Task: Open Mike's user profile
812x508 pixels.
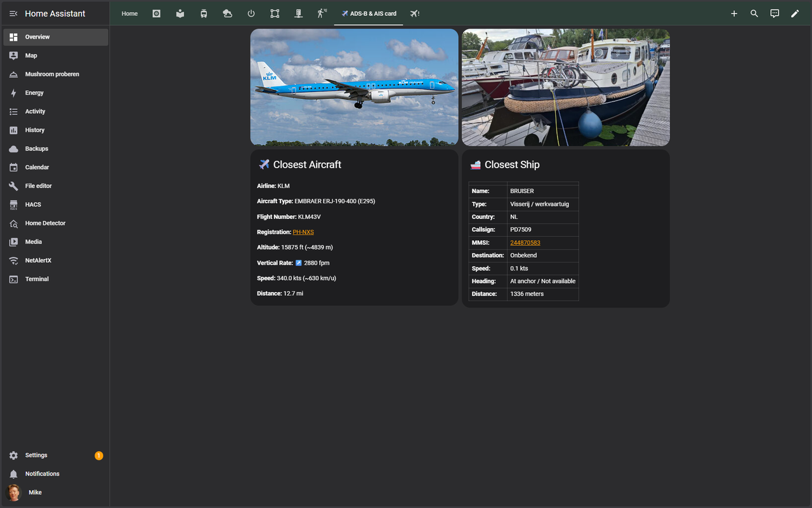Action: coord(56,493)
